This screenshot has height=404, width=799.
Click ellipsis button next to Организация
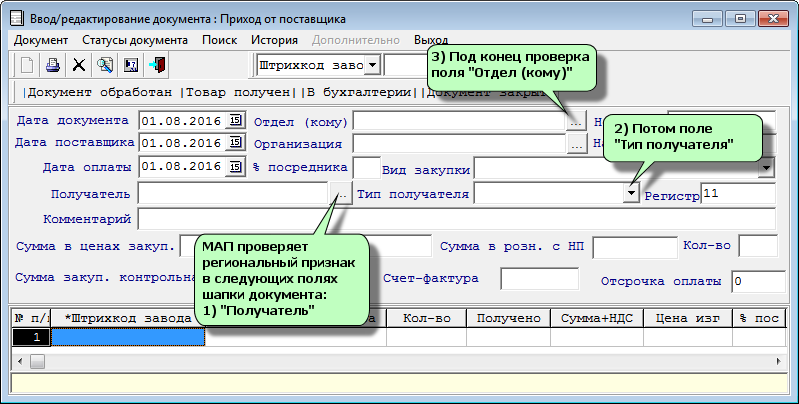pyautogui.click(x=576, y=145)
